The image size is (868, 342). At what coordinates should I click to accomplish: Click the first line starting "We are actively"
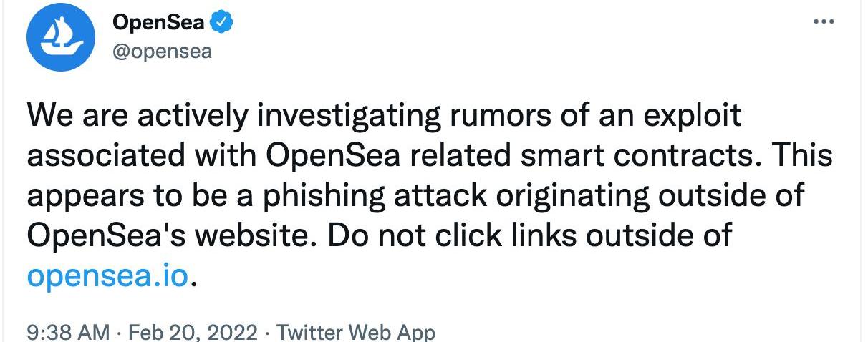[x=384, y=117]
